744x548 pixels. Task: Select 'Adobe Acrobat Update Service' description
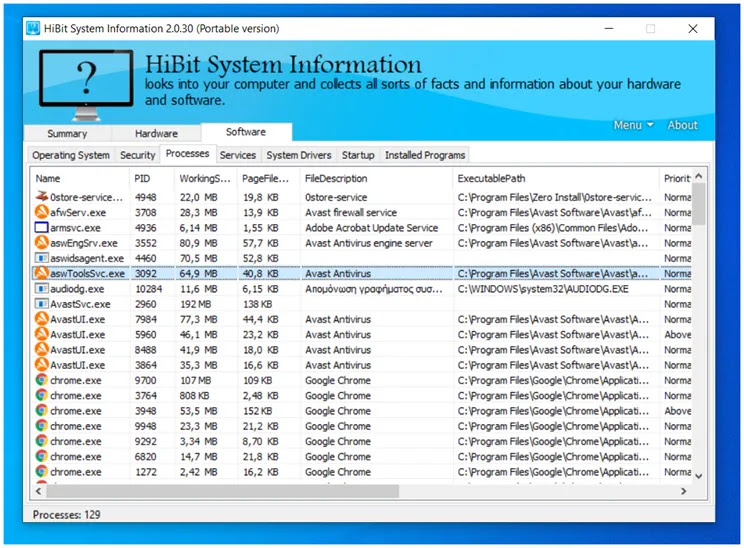tap(372, 228)
